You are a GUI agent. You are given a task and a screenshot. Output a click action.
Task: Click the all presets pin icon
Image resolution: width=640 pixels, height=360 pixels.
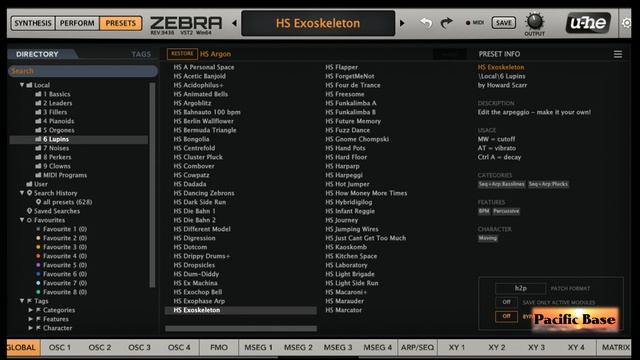pyautogui.click(x=38, y=202)
